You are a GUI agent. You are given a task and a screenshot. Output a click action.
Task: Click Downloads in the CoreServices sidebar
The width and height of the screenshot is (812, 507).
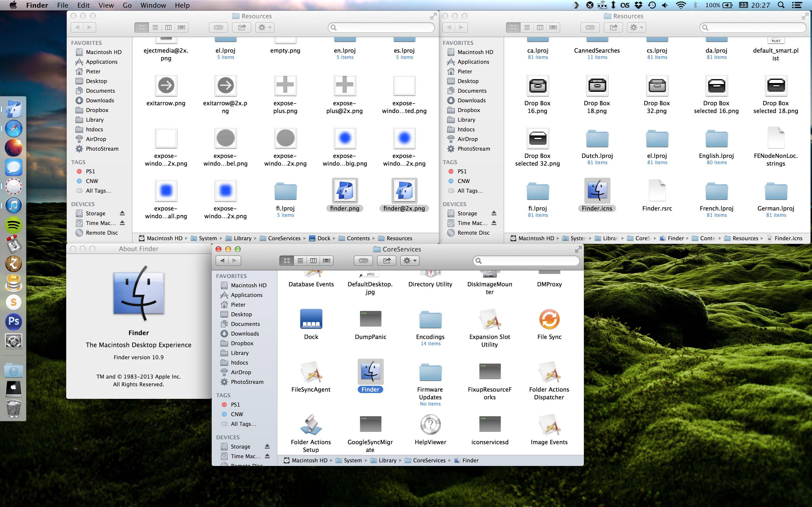tap(245, 333)
